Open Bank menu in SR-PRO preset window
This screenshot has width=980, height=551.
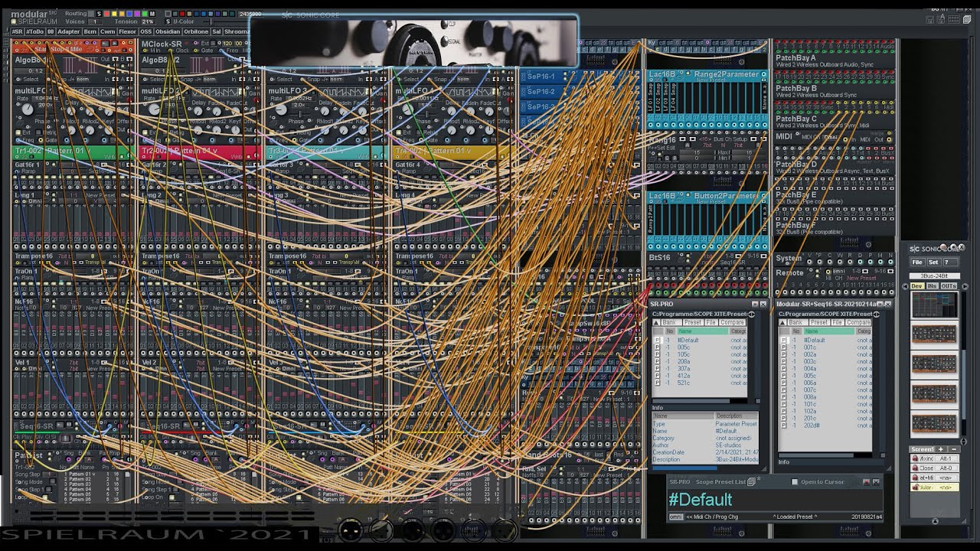(x=671, y=322)
